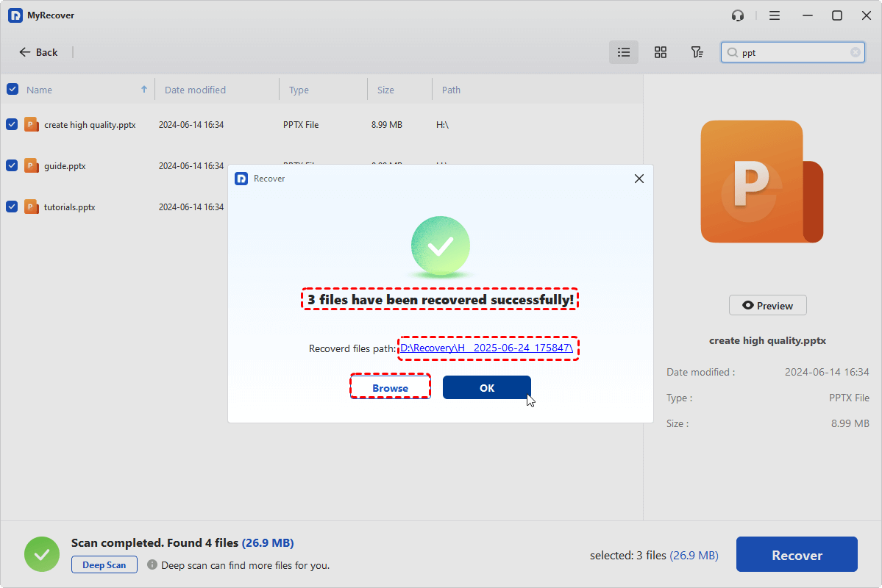Click inside the search field containing ppt
The width and height of the screenshot is (882, 588).
[792, 52]
